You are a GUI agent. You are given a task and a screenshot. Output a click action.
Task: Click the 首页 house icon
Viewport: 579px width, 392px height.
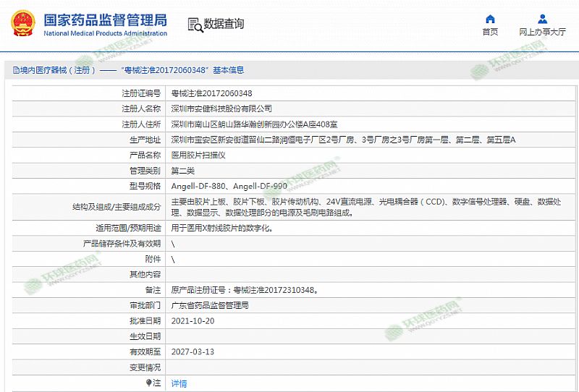coord(490,18)
